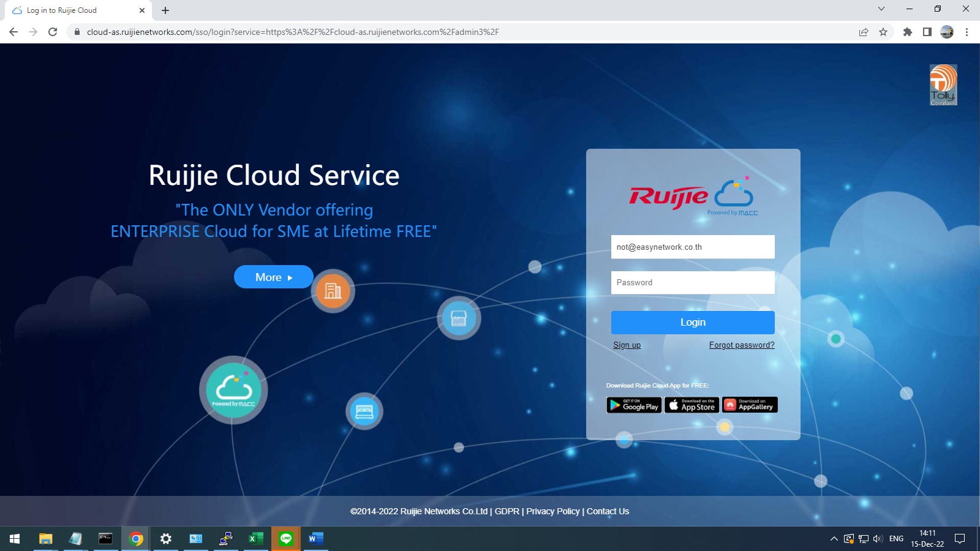
Task: Open the Huawei AppGallery download badge
Action: tap(750, 405)
